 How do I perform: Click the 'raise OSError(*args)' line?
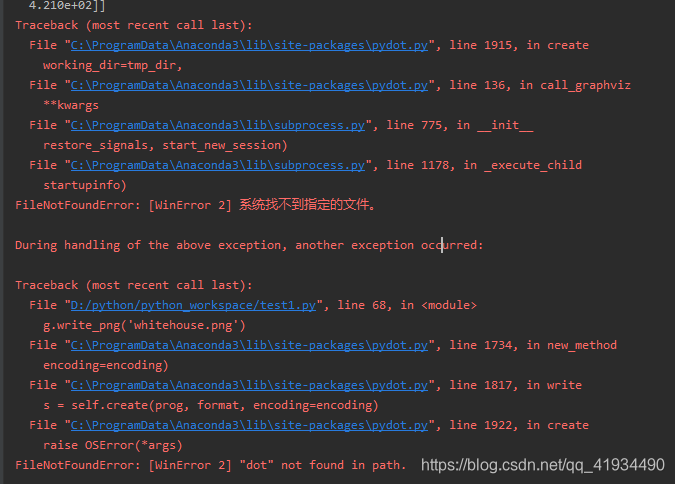[113, 445]
